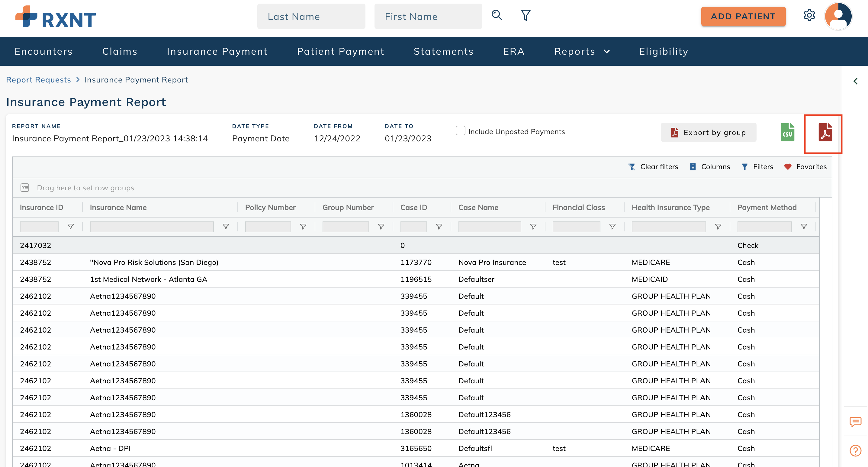The width and height of the screenshot is (868, 467).
Task: Sort by Payment Method column header
Action: tap(767, 208)
